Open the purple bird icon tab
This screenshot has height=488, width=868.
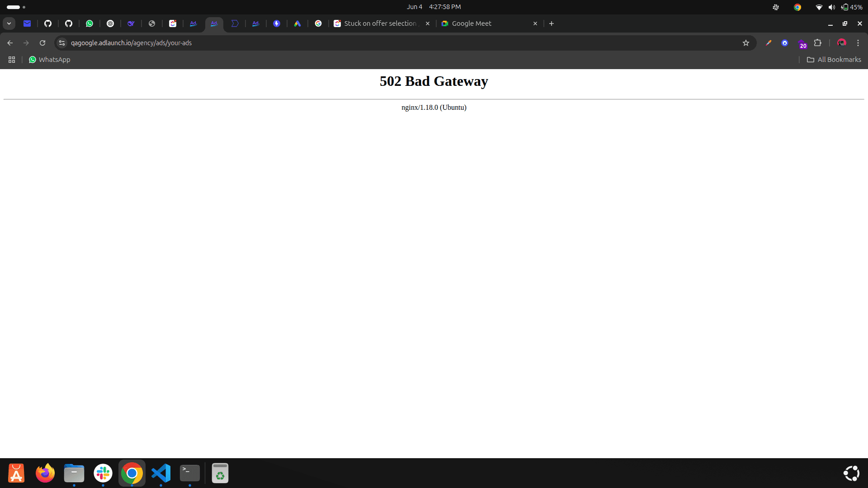[x=131, y=23]
